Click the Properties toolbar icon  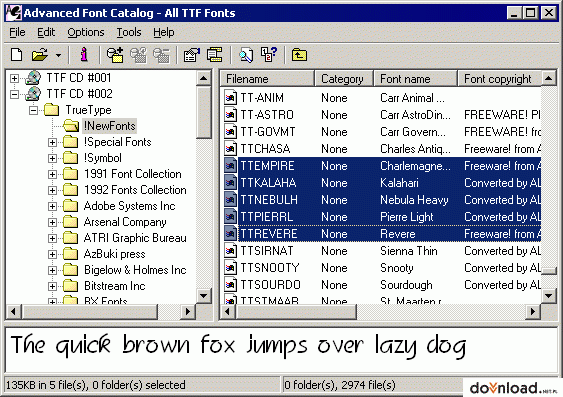[x=192, y=55]
